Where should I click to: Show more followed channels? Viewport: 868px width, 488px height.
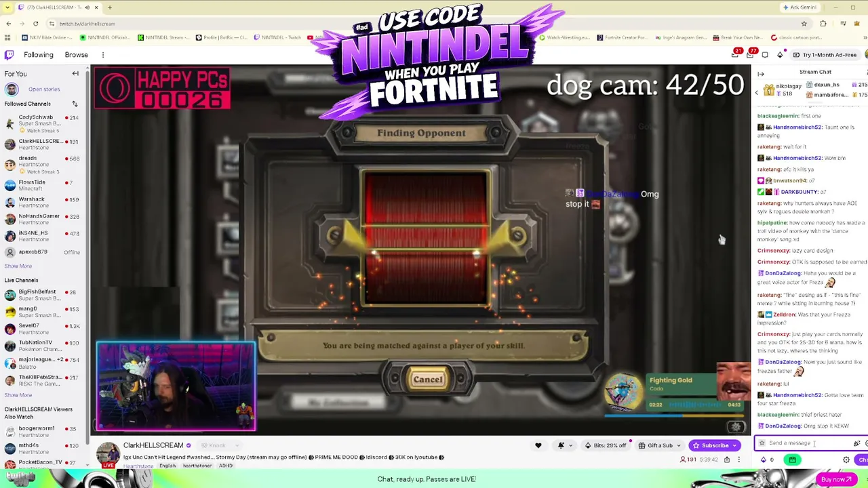point(18,266)
